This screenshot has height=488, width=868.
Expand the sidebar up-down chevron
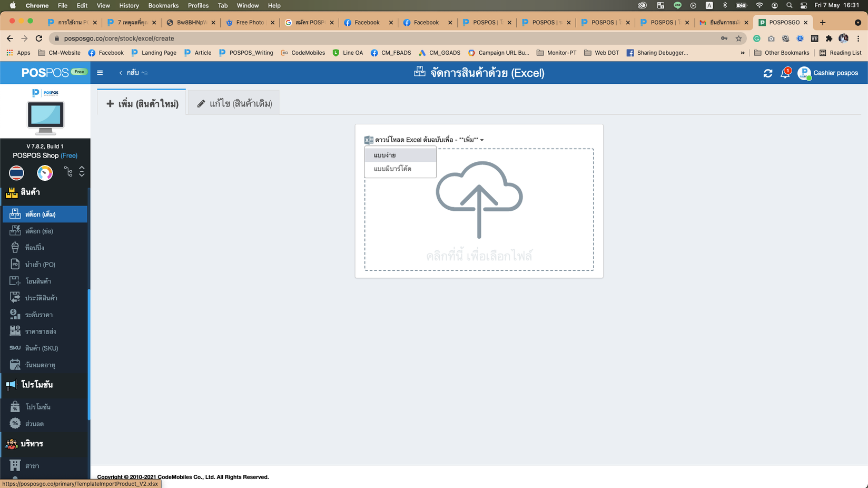pos(82,172)
